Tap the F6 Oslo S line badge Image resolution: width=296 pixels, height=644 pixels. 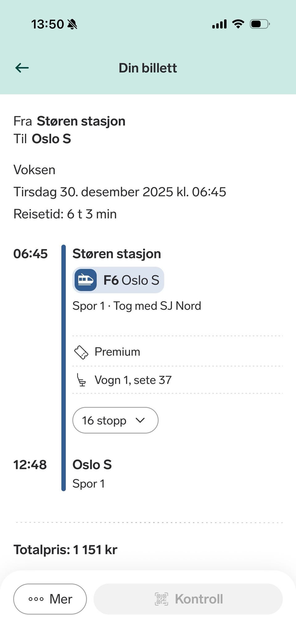118,280
